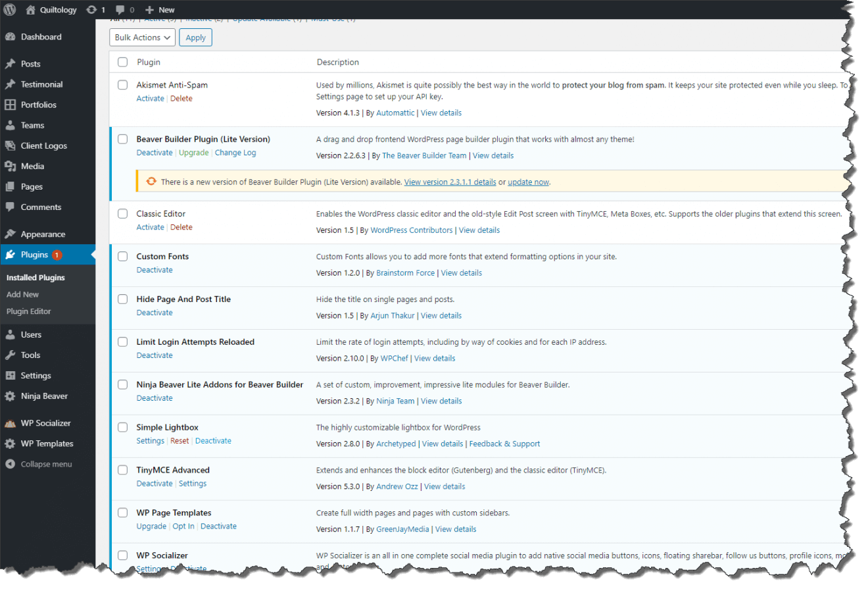Click the WordPress logo in admin bar
The image size is (868, 589).
10,10
